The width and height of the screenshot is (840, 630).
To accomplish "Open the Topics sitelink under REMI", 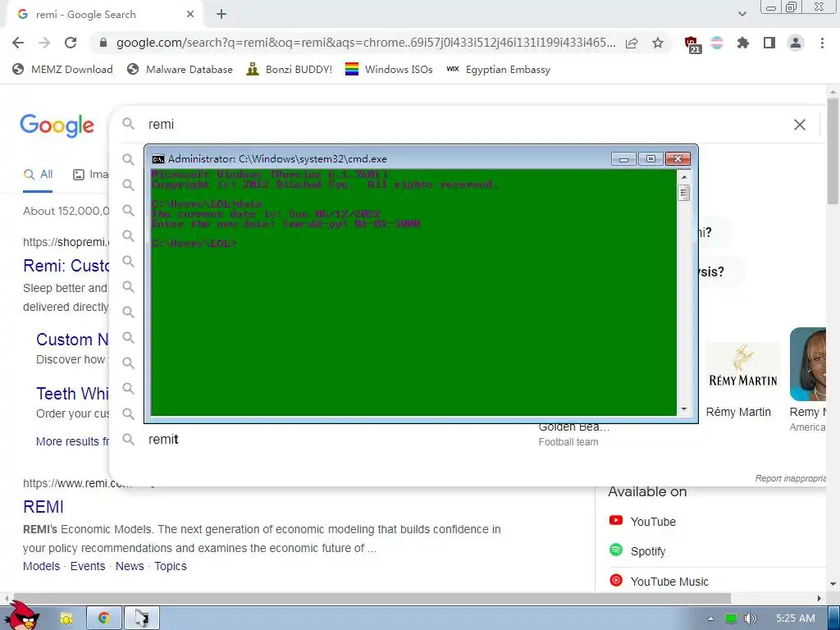I will [171, 566].
